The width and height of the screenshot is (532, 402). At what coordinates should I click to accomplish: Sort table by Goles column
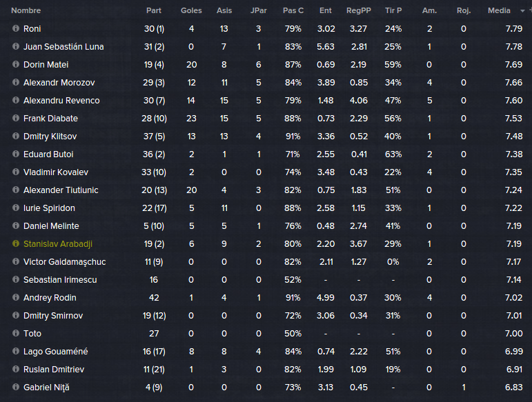(191, 10)
